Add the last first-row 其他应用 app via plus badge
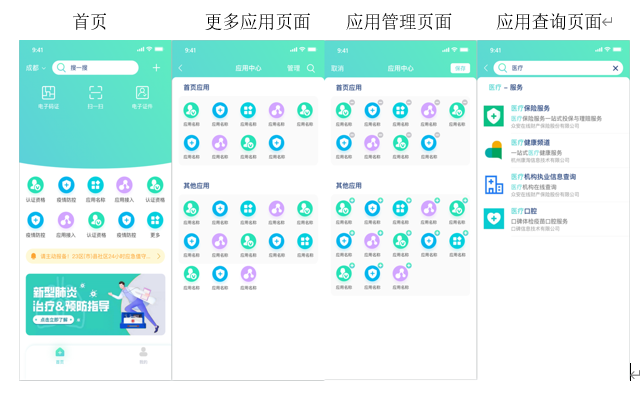Screen dimensions: 643x395 (465, 201)
